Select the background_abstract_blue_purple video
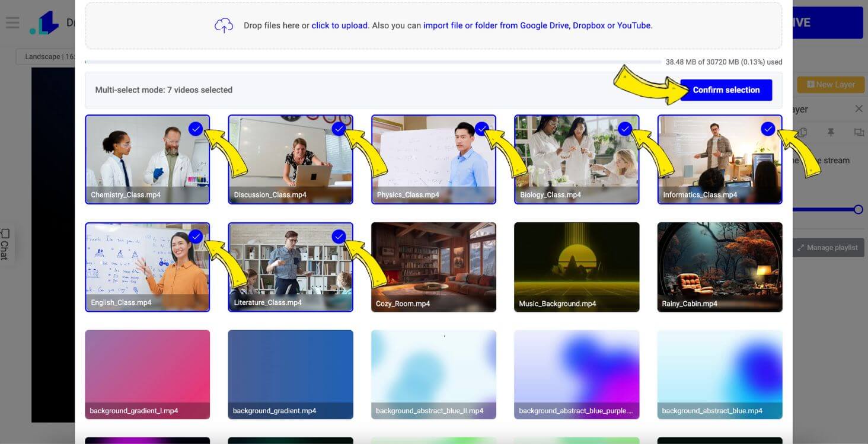 point(576,375)
